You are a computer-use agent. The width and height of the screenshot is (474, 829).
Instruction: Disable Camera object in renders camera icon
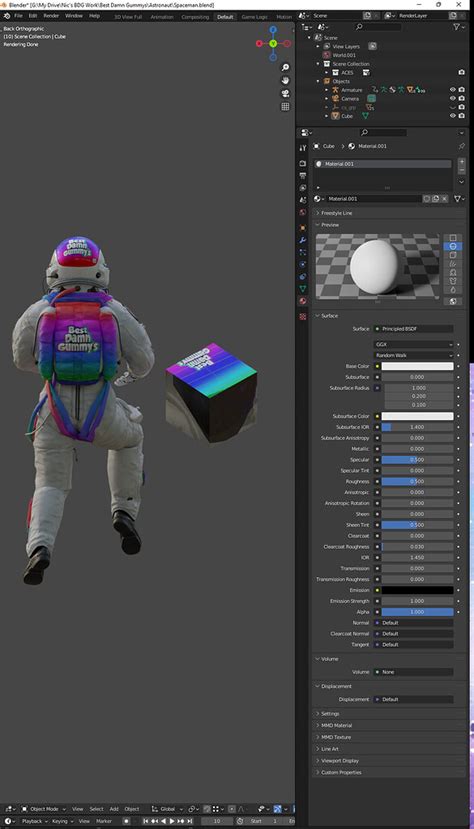click(x=461, y=98)
